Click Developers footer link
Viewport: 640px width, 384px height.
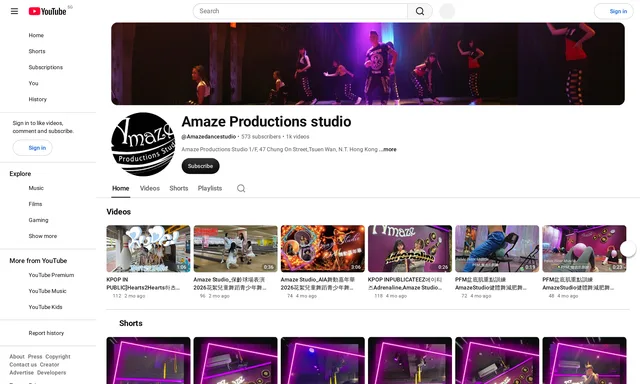(x=51, y=373)
